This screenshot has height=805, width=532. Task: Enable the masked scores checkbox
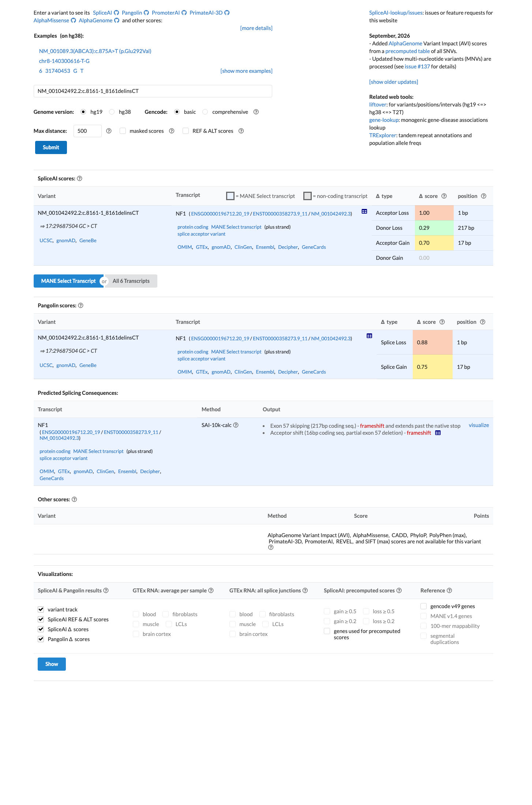click(123, 131)
